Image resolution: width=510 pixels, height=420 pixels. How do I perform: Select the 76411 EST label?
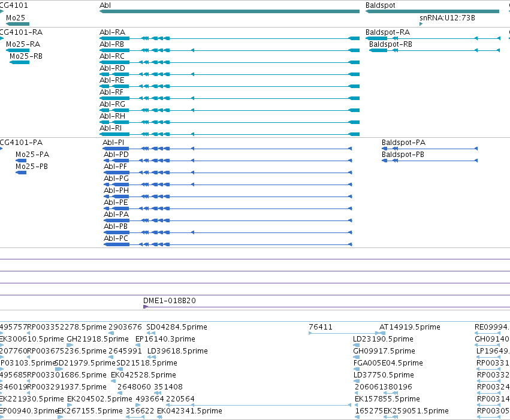point(321,327)
